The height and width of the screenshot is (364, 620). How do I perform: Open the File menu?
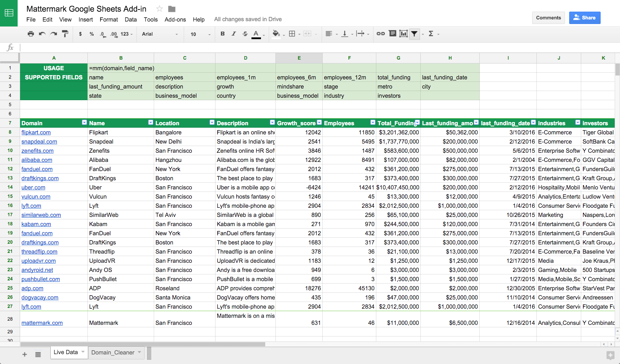point(31,19)
